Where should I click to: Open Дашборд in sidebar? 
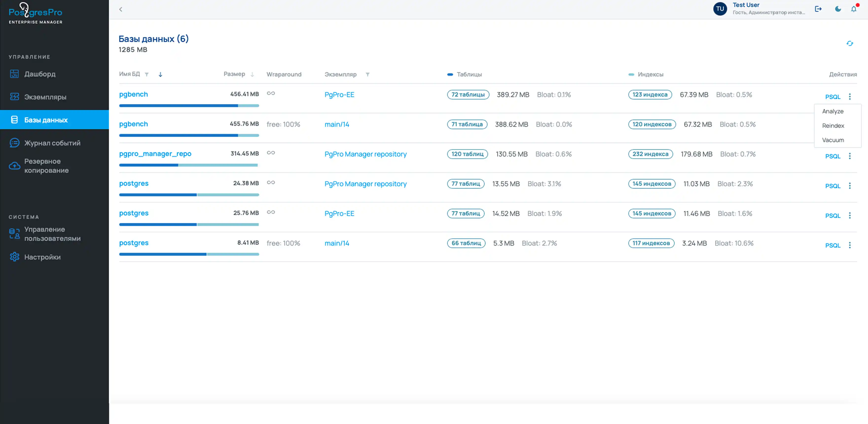(x=40, y=74)
